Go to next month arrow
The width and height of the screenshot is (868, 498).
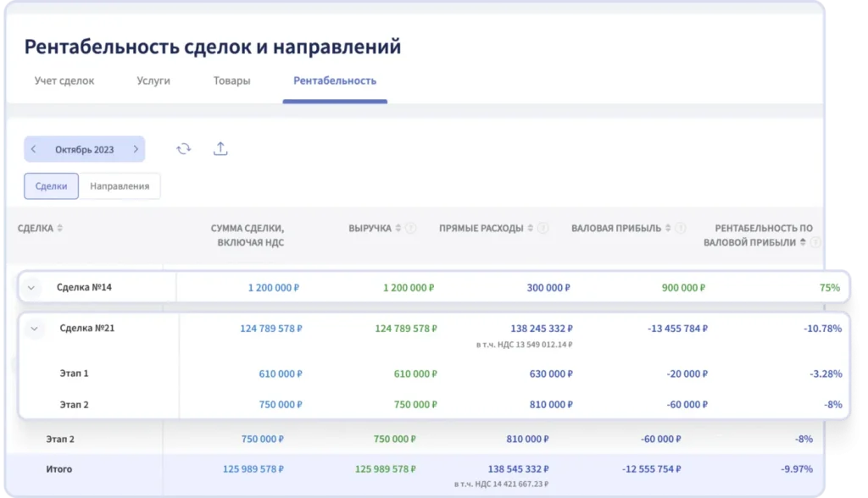pos(136,149)
